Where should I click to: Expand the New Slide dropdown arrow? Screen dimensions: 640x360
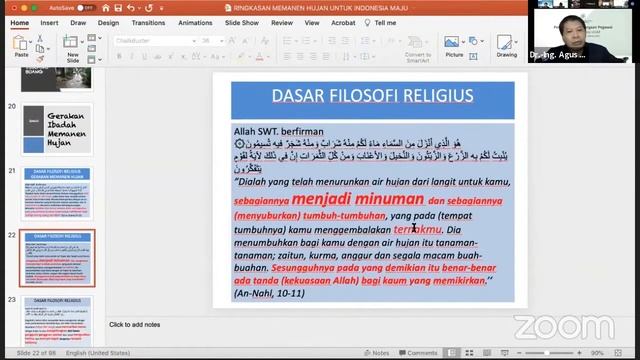tap(82, 42)
